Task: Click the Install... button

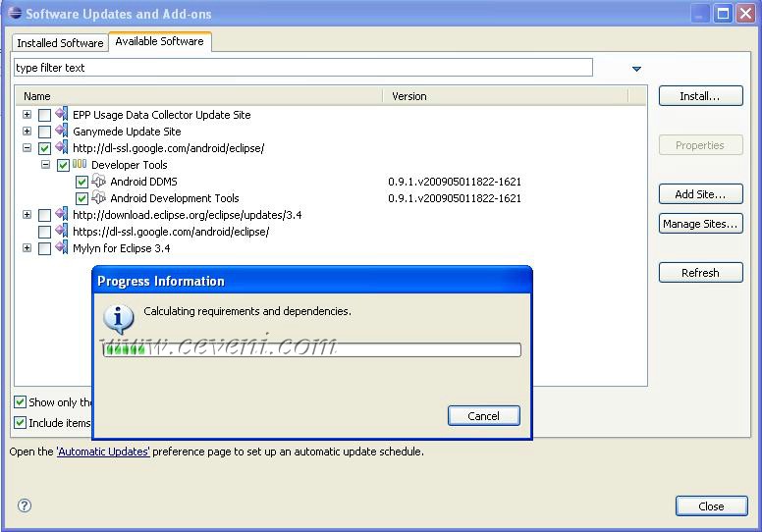Action: click(x=700, y=96)
